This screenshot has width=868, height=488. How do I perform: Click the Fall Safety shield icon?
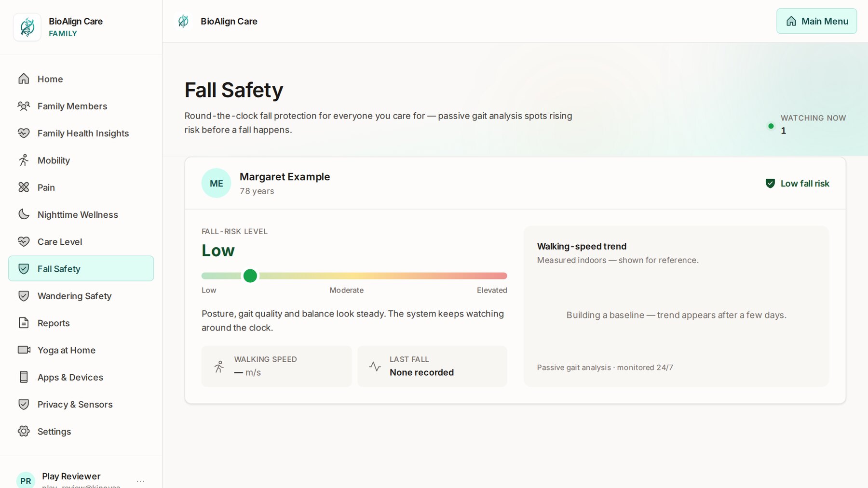[24, 269]
